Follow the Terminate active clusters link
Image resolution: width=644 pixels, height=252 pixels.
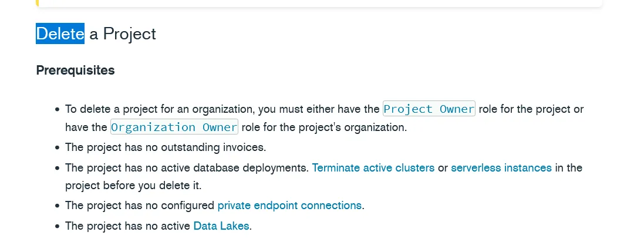pos(373,167)
